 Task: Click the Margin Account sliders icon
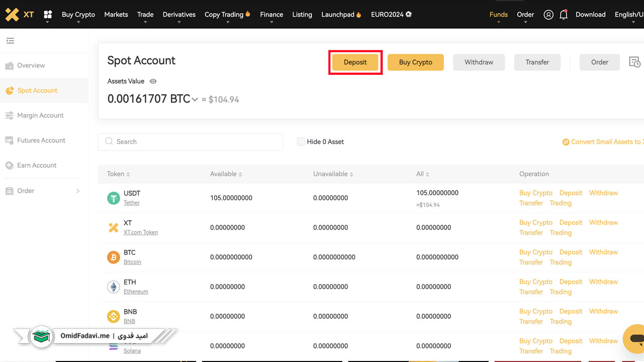pos(9,116)
